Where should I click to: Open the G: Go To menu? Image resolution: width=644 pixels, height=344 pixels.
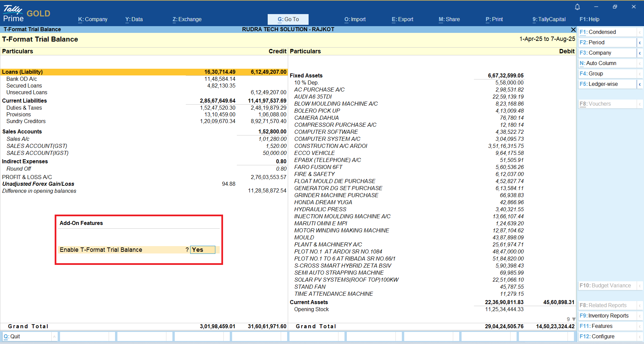[288, 19]
